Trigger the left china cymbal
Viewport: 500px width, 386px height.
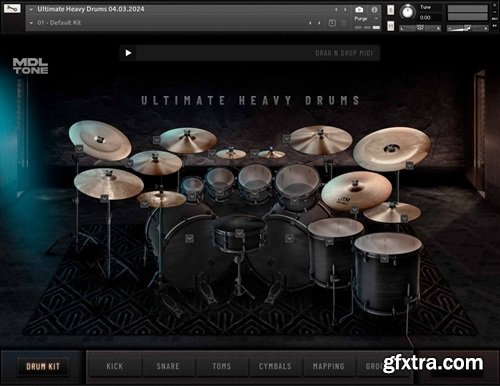pyautogui.click(x=100, y=140)
